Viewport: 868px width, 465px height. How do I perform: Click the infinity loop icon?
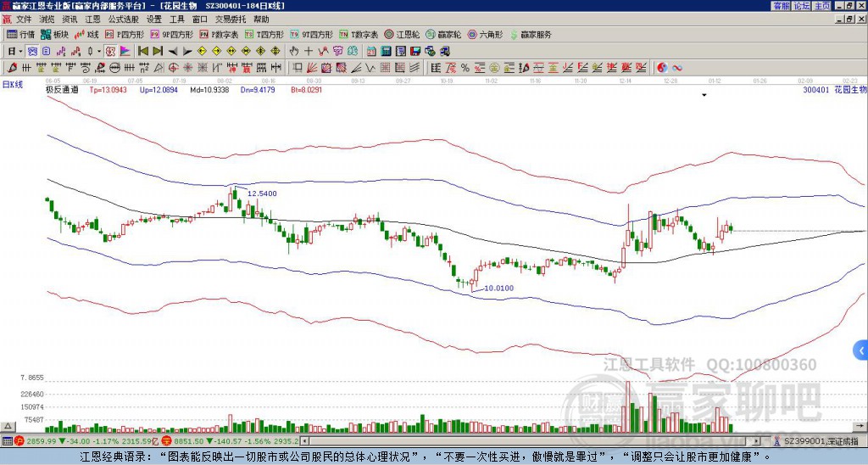[x=676, y=68]
